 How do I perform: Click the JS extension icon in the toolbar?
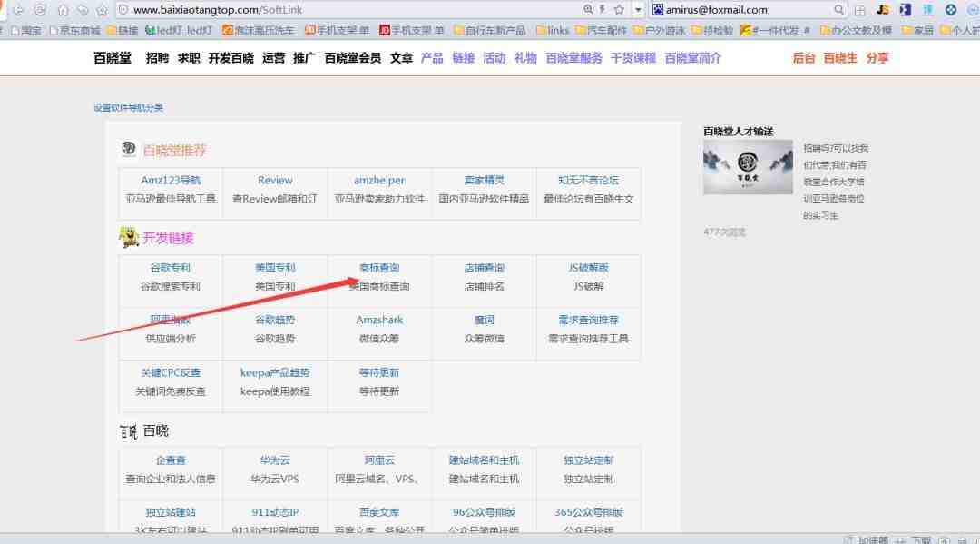[883, 9]
